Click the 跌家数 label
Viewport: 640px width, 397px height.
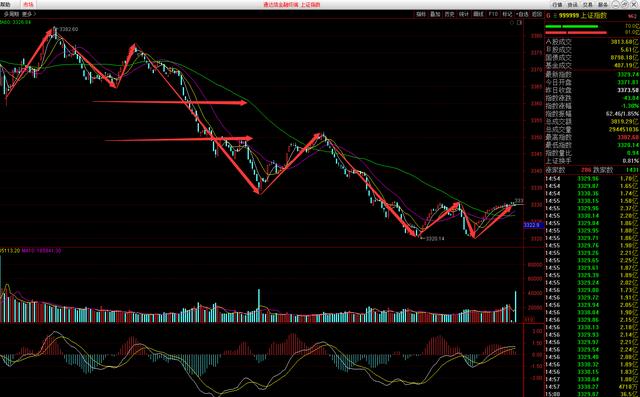tap(603, 170)
